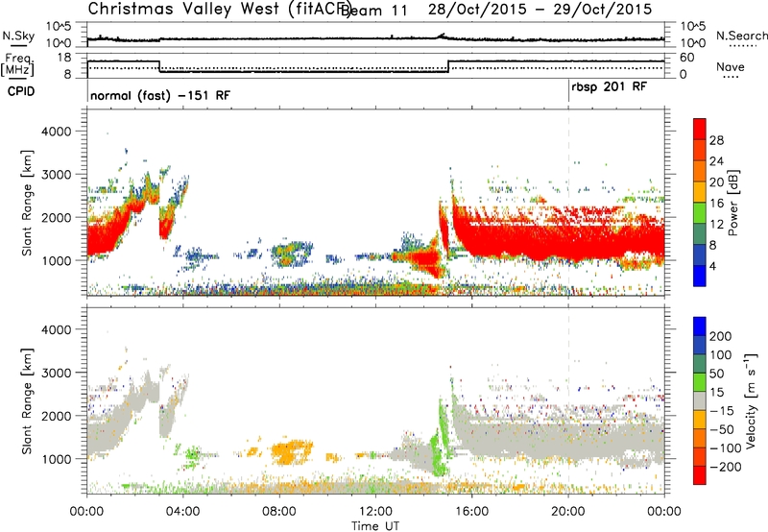This screenshot has width=768, height=532.
Task: Click the date range "28/Oct/2015 - 29/Oct/2015"
Action: (x=540, y=9)
